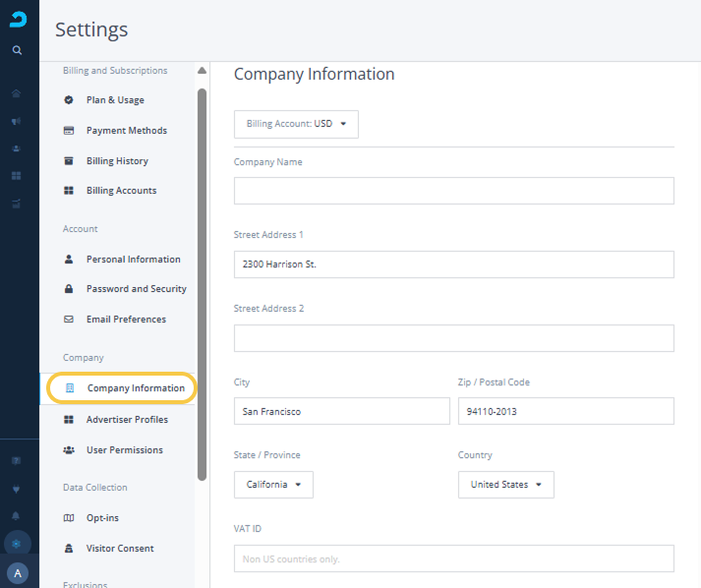The image size is (701, 588).
Task: Click into the VAT ID field
Action: 453,559
